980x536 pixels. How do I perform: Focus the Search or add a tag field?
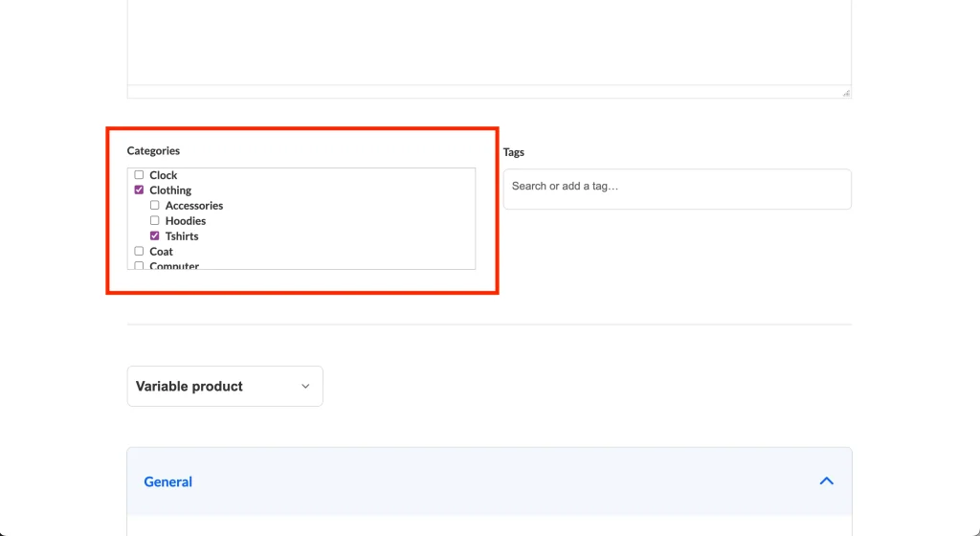tap(677, 189)
